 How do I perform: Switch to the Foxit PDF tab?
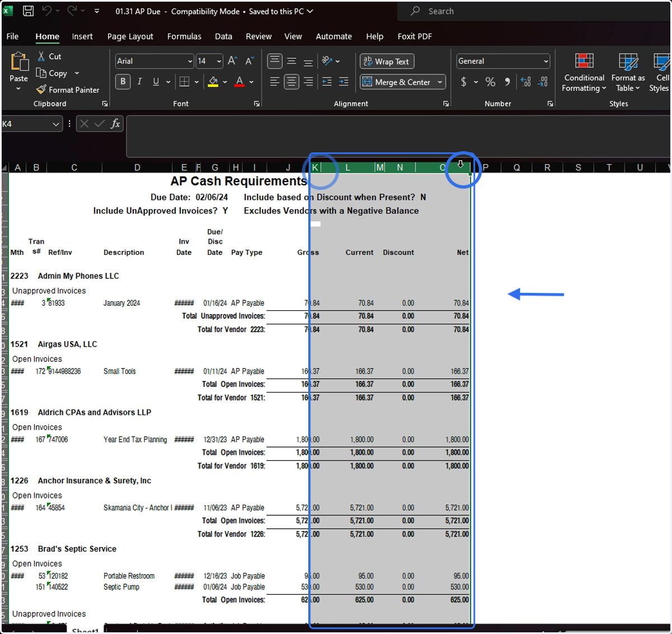point(414,36)
